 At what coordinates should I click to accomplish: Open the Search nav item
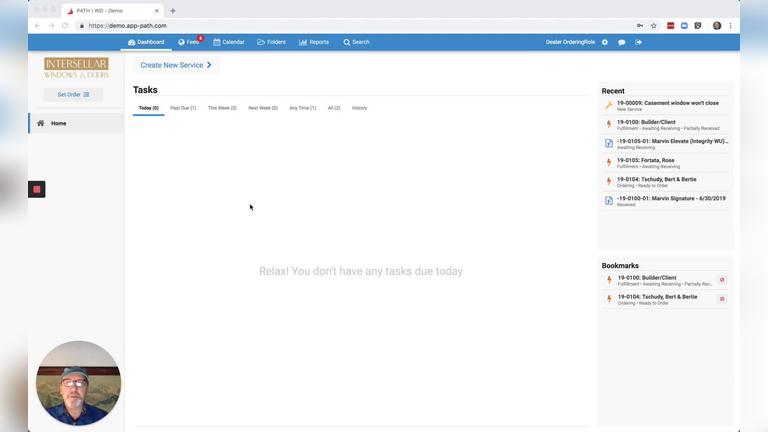pos(356,42)
